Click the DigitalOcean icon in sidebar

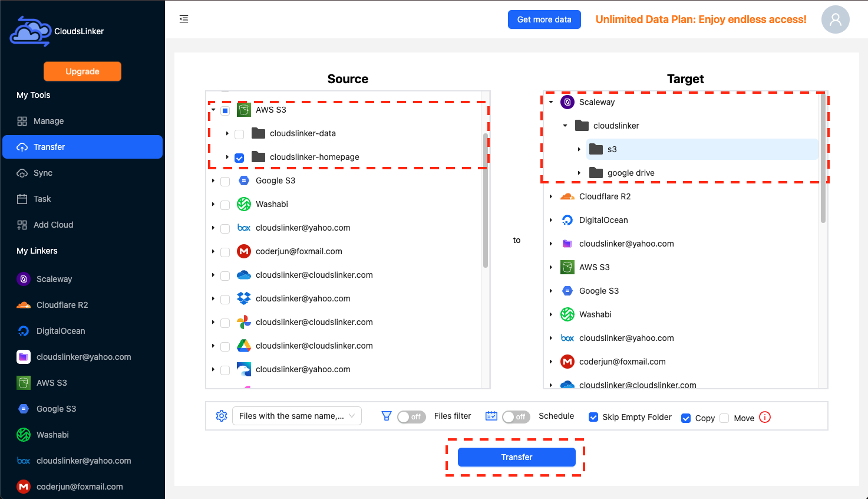24,331
